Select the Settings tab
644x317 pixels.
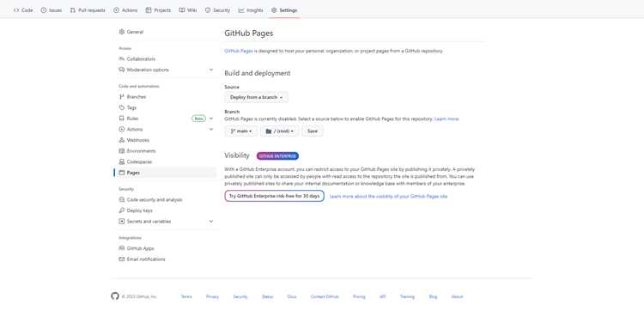(x=284, y=10)
